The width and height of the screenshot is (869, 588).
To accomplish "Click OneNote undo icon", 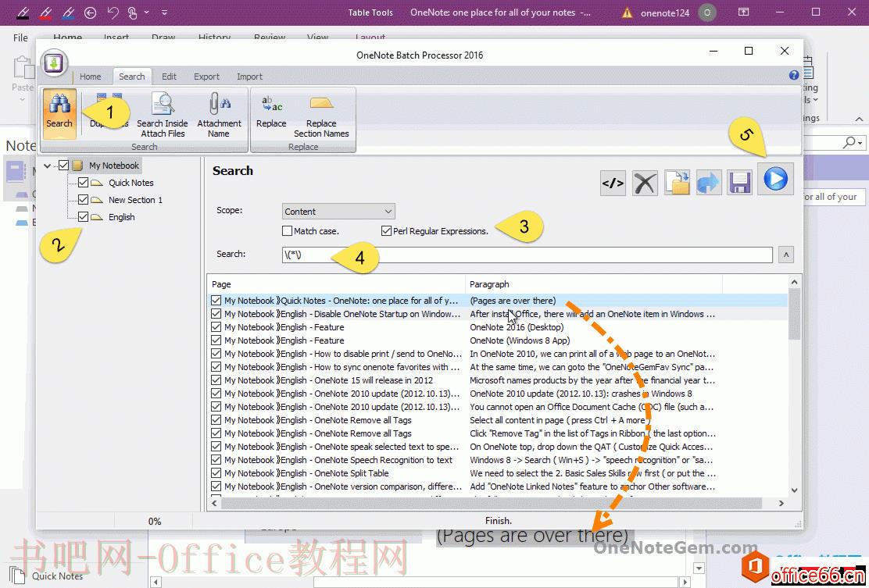I will click(113, 12).
